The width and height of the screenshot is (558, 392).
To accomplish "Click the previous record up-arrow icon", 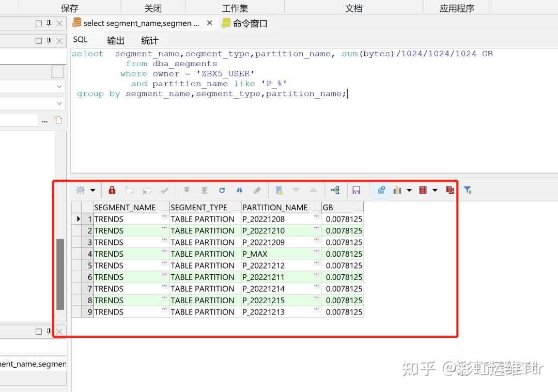I will coord(314,190).
